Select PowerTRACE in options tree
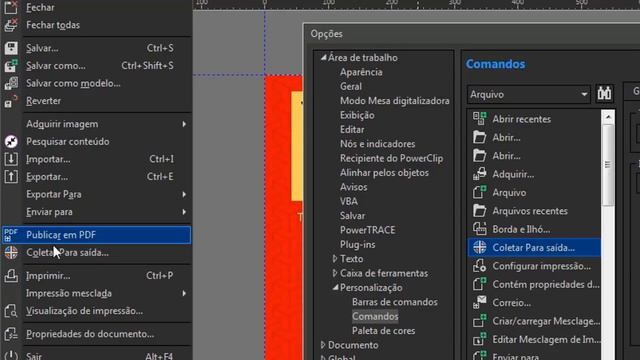The width and height of the screenshot is (640, 360). (368, 230)
